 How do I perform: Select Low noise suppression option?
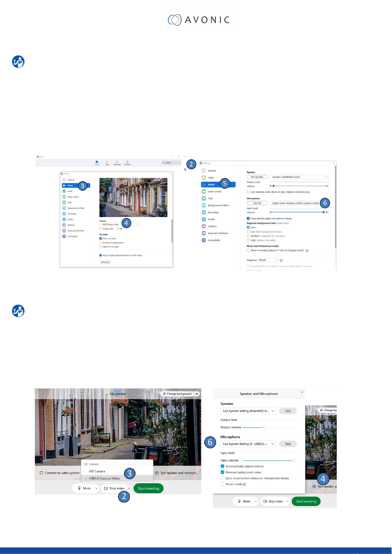[248, 231]
